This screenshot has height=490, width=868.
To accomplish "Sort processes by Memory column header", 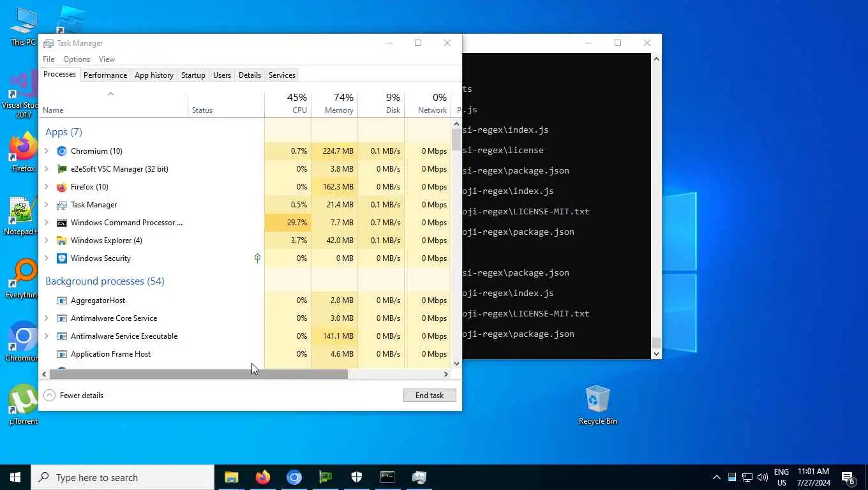I will (x=334, y=104).
